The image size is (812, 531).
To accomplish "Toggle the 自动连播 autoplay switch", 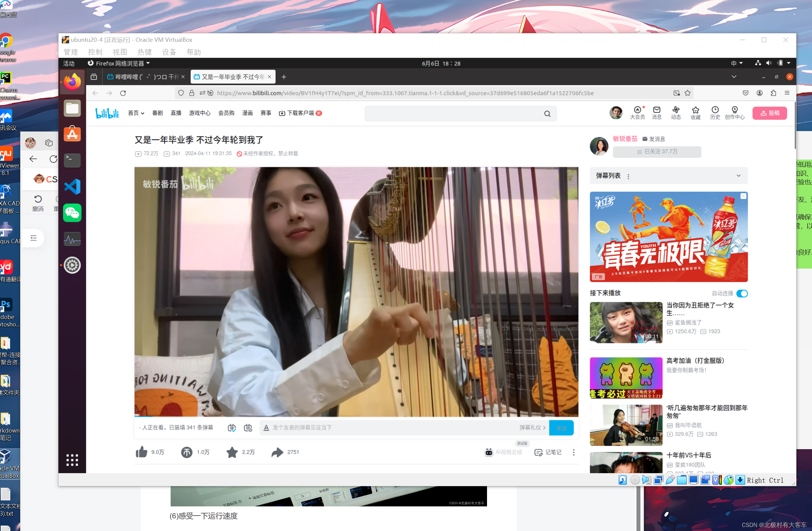I will pos(742,293).
